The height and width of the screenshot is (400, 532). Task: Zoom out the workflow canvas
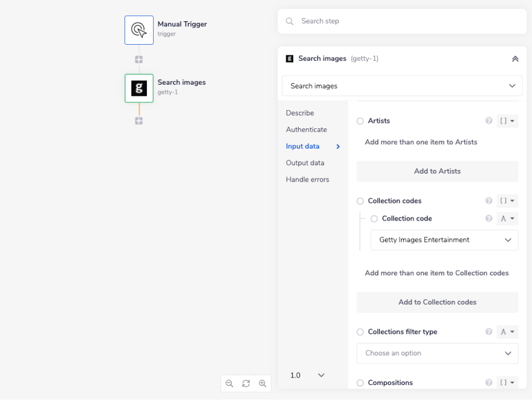tap(229, 383)
